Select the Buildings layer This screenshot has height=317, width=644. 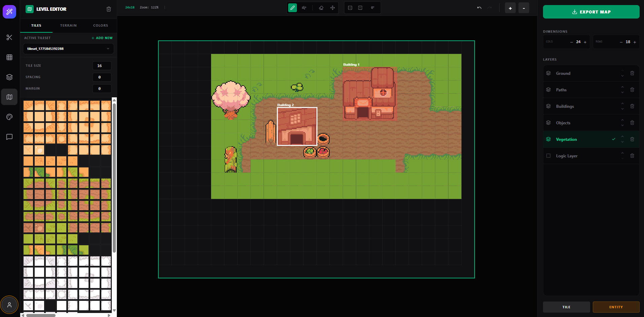[591, 106]
